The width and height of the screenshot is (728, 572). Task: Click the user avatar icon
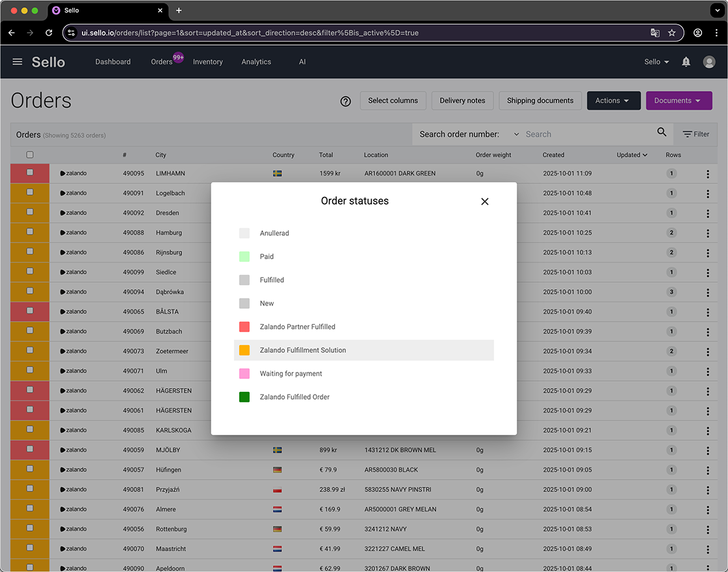709,62
